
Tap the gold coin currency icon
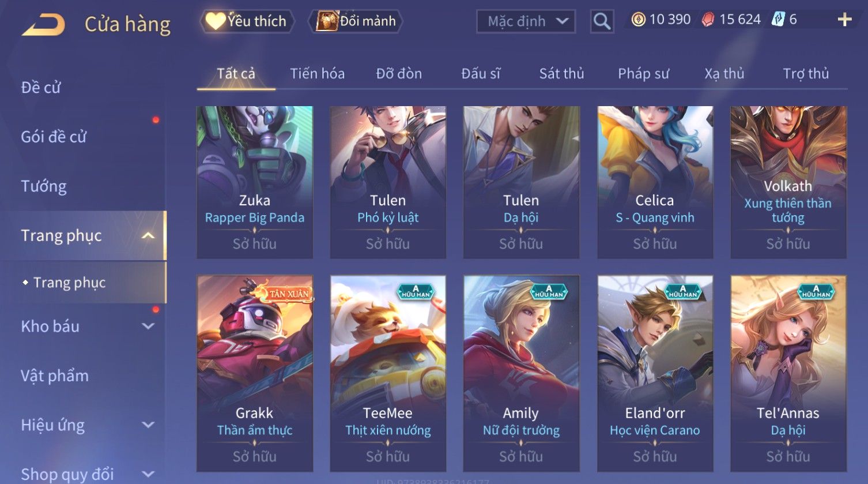[638, 20]
